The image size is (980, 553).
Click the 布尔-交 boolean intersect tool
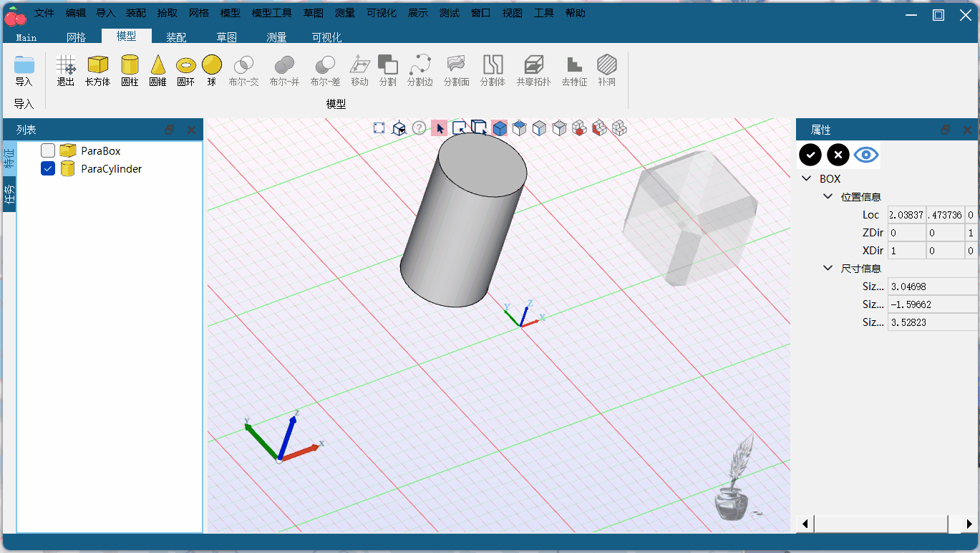click(x=243, y=65)
